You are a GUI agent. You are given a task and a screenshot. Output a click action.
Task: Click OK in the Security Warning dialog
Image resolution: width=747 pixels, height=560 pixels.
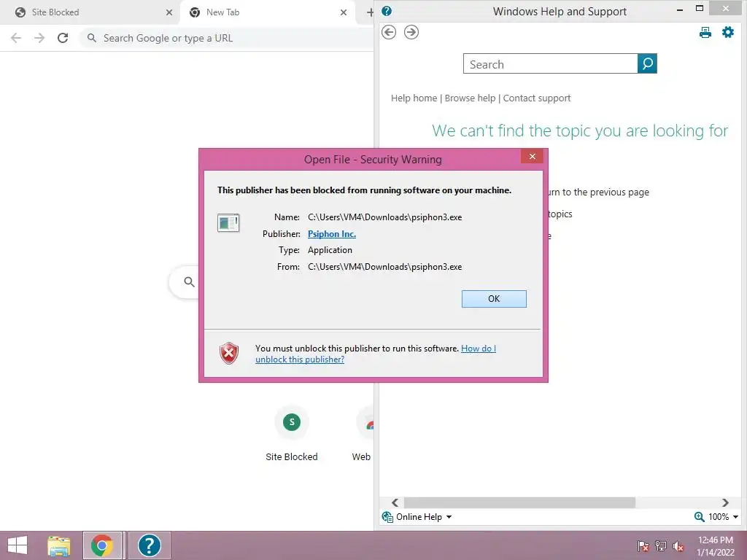pos(494,298)
